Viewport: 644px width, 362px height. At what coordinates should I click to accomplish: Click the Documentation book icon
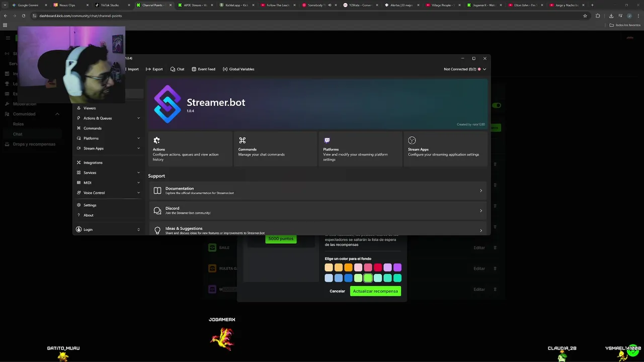[157, 191]
